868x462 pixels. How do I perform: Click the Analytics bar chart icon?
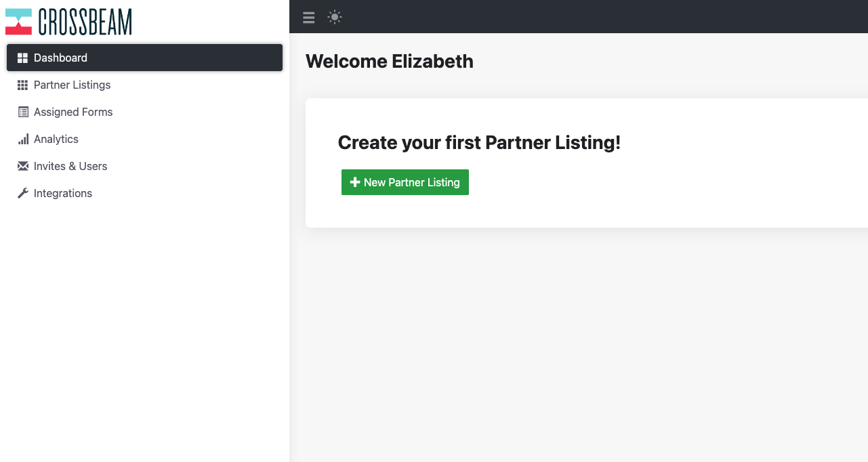point(23,139)
